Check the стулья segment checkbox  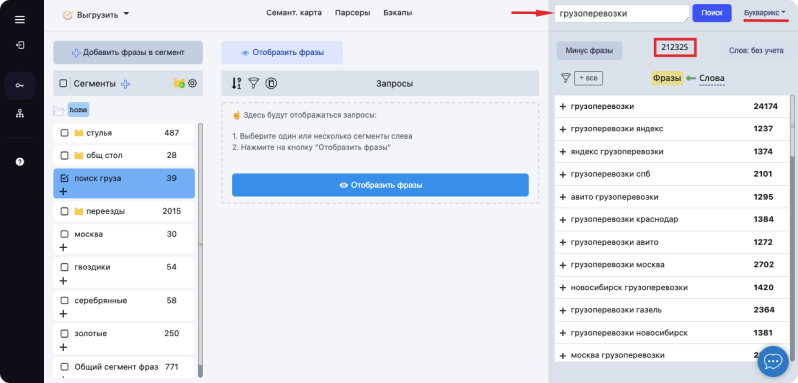pyautogui.click(x=65, y=133)
